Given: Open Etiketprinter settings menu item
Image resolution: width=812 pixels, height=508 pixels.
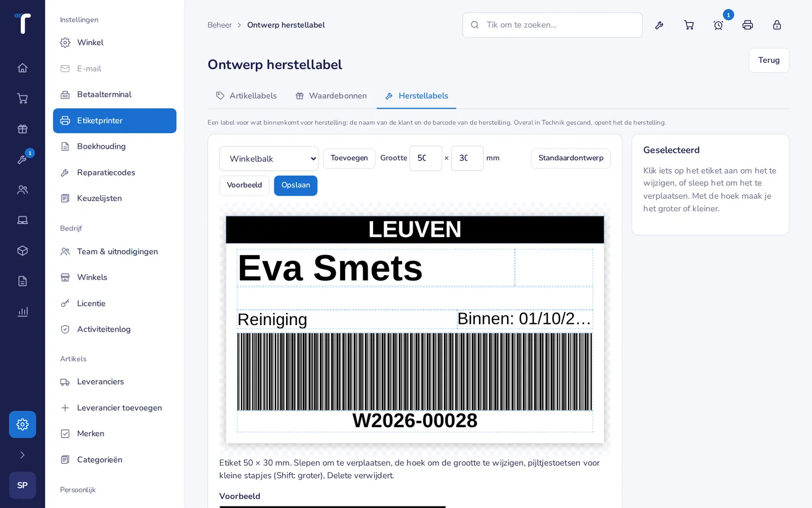Looking at the screenshot, I should click(115, 120).
